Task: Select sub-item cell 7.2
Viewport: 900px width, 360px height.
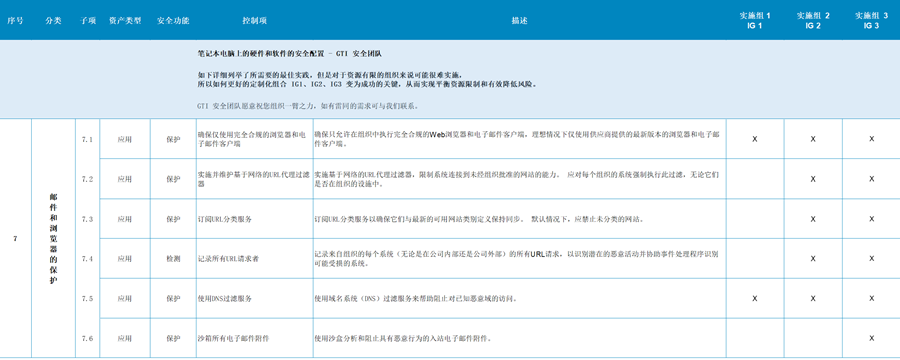Action: click(x=87, y=179)
